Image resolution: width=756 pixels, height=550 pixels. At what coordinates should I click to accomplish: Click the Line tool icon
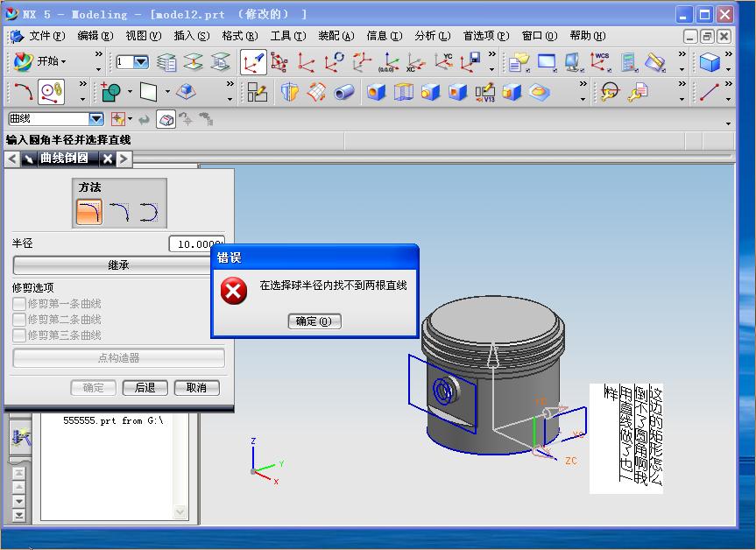pyautogui.click(x=710, y=92)
